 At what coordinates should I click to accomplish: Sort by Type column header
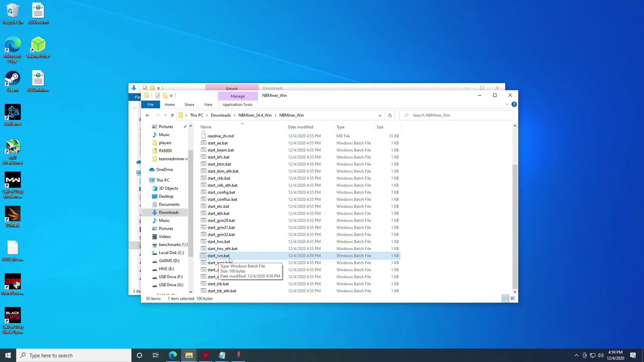[355, 127]
